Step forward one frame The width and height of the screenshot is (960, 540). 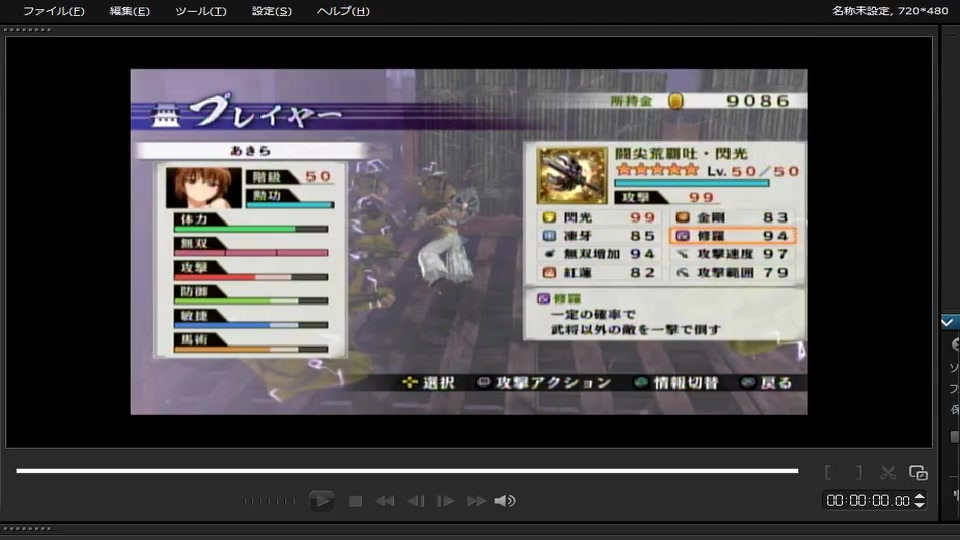click(x=445, y=501)
